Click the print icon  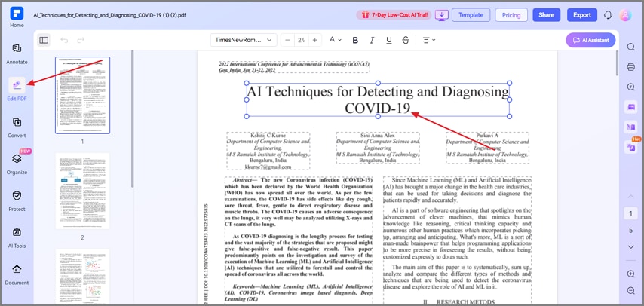(x=631, y=66)
